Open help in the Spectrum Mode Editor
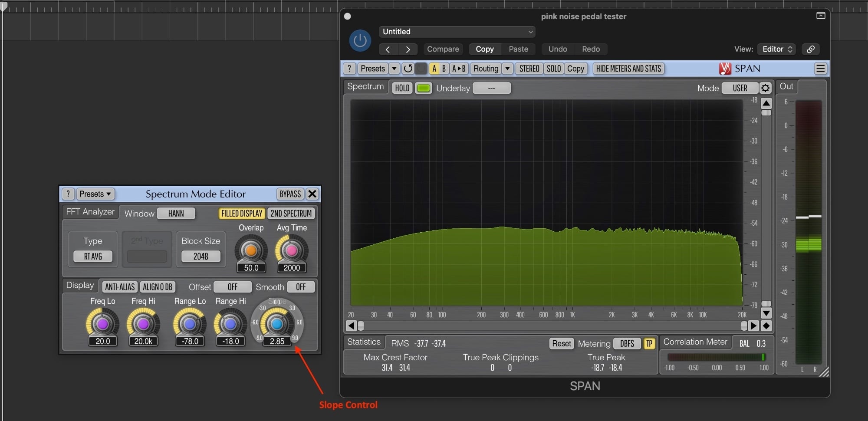This screenshot has height=421, width=868. 68,194
